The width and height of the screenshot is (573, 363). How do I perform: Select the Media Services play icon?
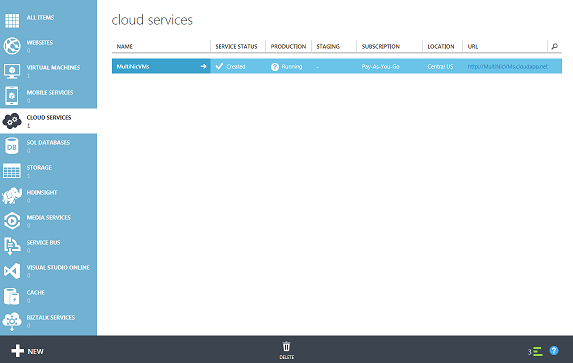click(12, 221)
